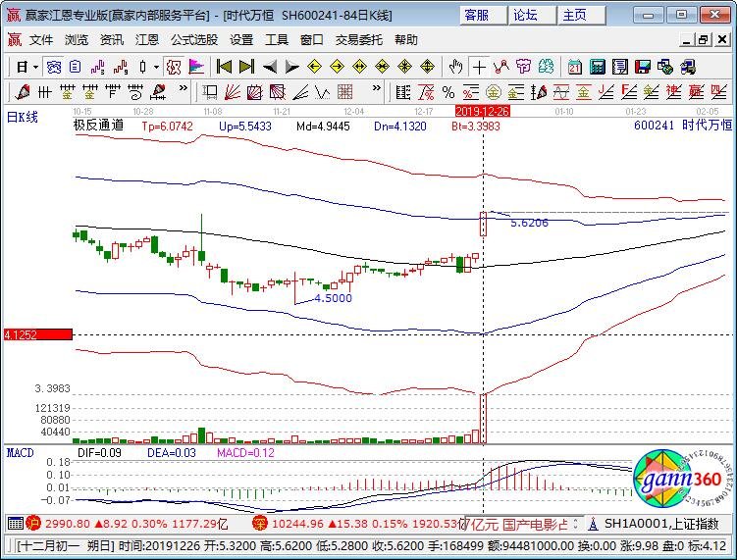Expand the first drawing toolbar overflow chevron
This screenshot has height=560, width=737.
point(184,88)
